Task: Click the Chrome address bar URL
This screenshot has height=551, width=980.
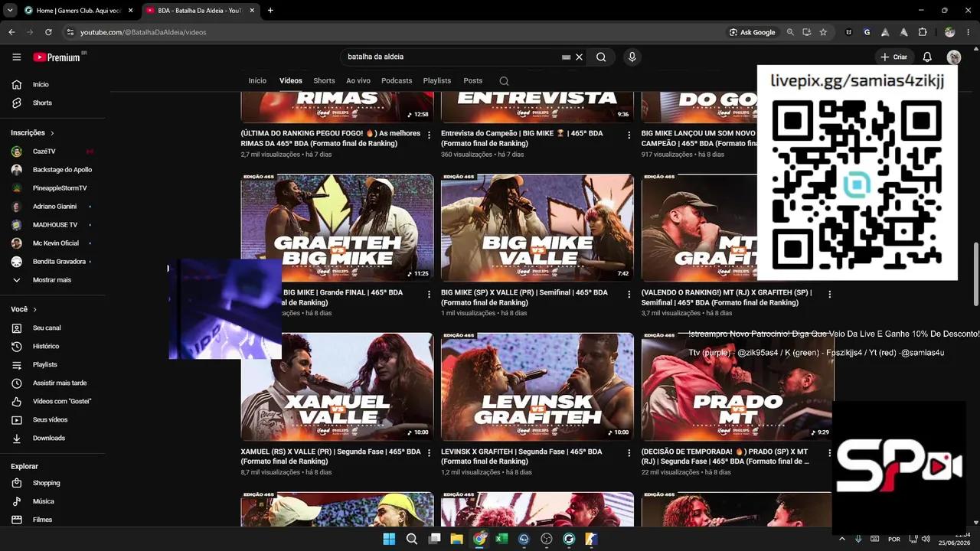Action: coord(143,32)
